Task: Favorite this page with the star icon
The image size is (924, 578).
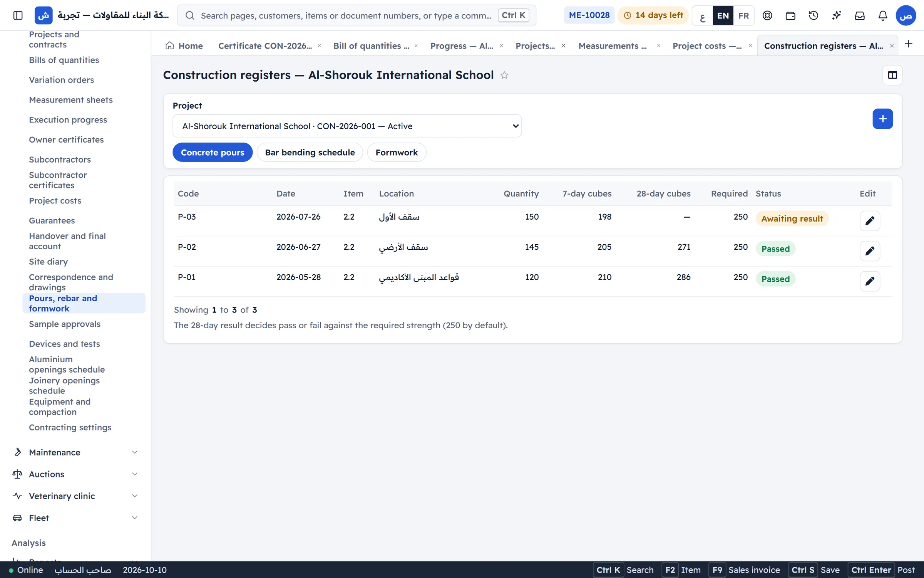Action: (x=504, y=75)
